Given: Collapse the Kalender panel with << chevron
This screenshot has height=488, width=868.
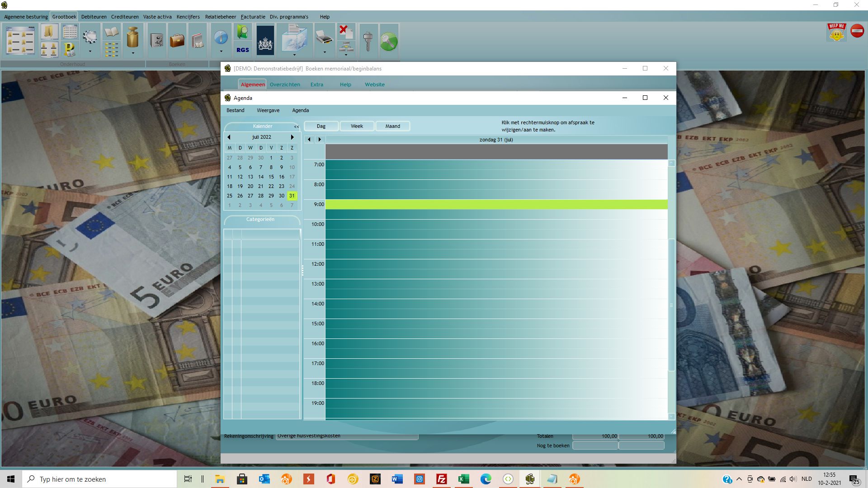Looking at the screenshot, I should 296,127.
